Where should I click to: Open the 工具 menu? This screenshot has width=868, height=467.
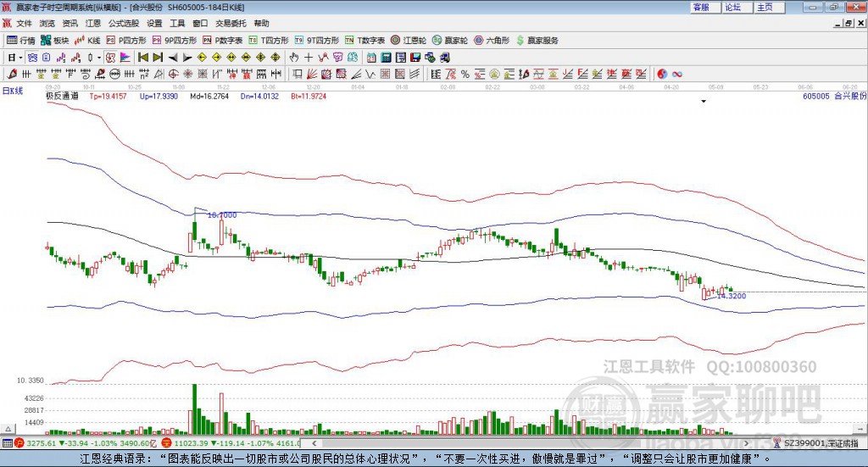(177, 23)
